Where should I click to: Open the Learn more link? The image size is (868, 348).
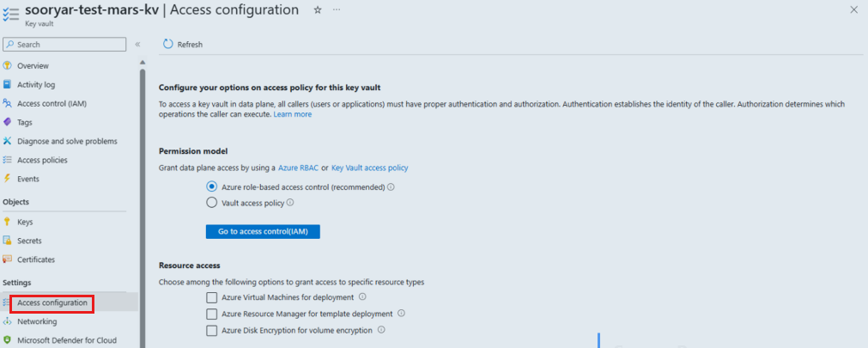292,114
